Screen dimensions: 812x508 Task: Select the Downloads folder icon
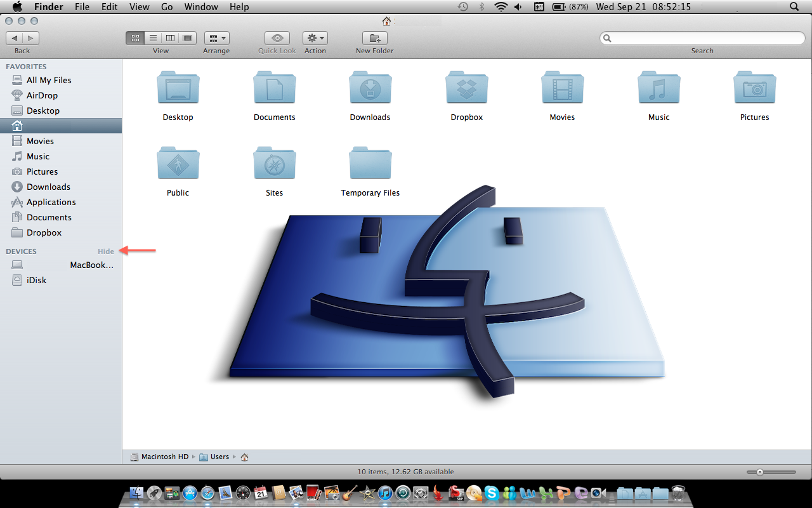tap(370, 88)
